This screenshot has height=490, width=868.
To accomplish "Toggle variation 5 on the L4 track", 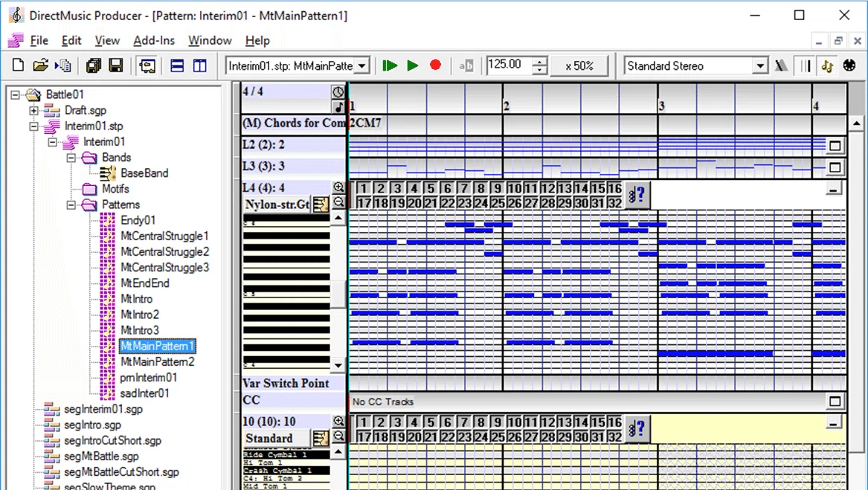I will [x=431, y=188].
